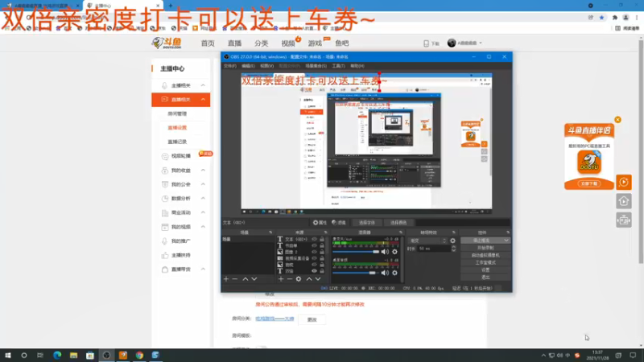644x362 pixels.
Task: Click 开始录制 in OBS controls
Action: (x=485, y=248)
